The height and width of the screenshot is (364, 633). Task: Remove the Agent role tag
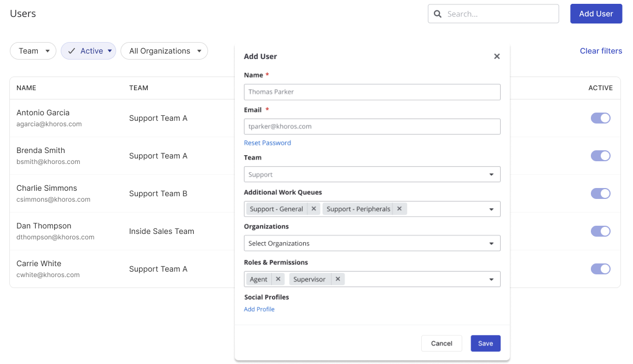pyautogui.click(x=278, y=279)
